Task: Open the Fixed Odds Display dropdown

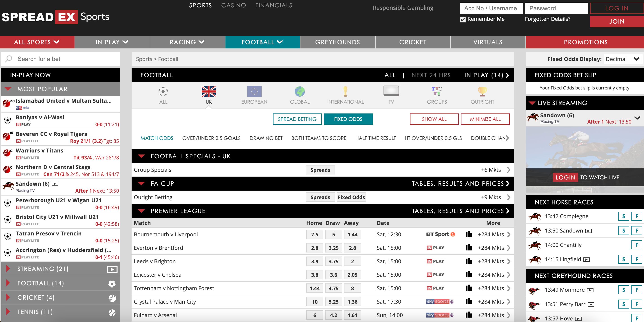Action: 622,59
